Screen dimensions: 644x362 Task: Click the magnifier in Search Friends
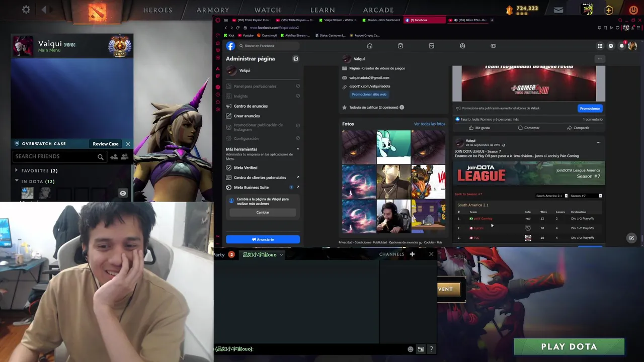click(101, 157)
